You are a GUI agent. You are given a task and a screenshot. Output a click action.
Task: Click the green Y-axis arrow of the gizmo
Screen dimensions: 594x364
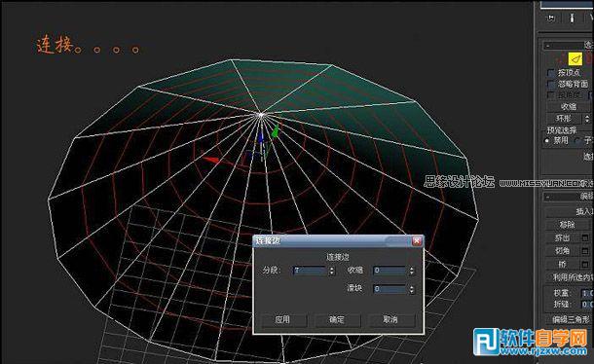(276, 131)
